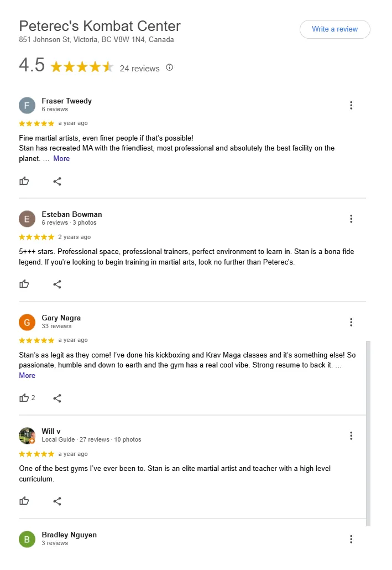Share Will v's review

point(57,501)
